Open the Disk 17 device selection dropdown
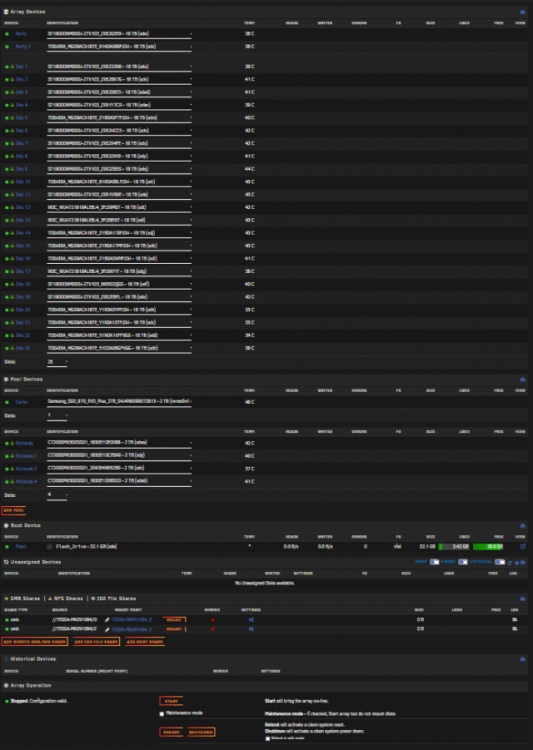This screenshot has width=533, height=750. point(119,272)
